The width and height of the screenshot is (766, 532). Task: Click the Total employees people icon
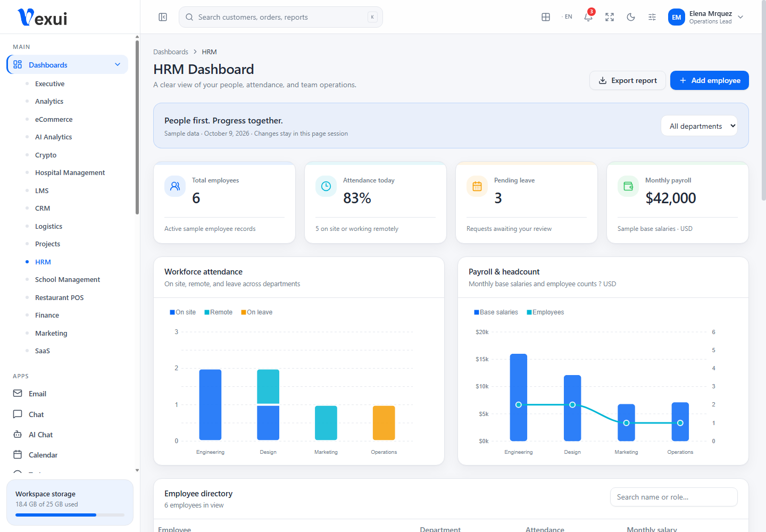175,186
